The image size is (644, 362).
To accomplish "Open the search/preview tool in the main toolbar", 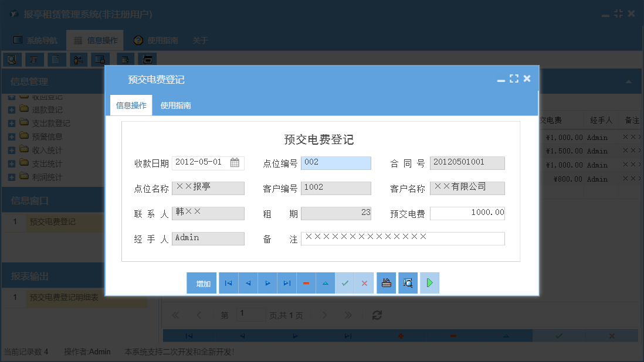I will (12, 59).
